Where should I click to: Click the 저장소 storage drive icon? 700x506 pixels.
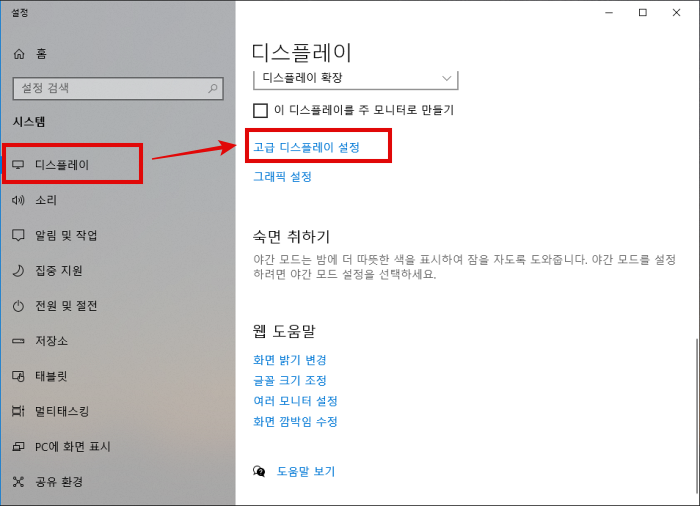pyautogui.click(x=18, y=341)
